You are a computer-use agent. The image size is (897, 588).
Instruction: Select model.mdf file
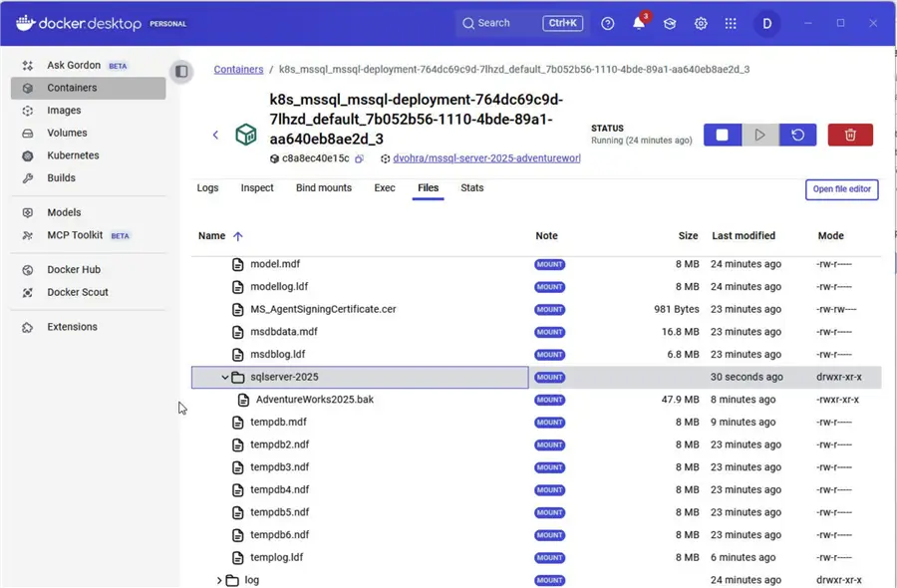(x=275, y=264)
